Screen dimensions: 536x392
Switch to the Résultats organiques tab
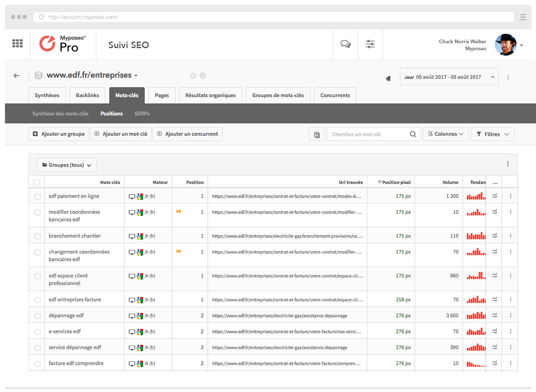[210, 95]
